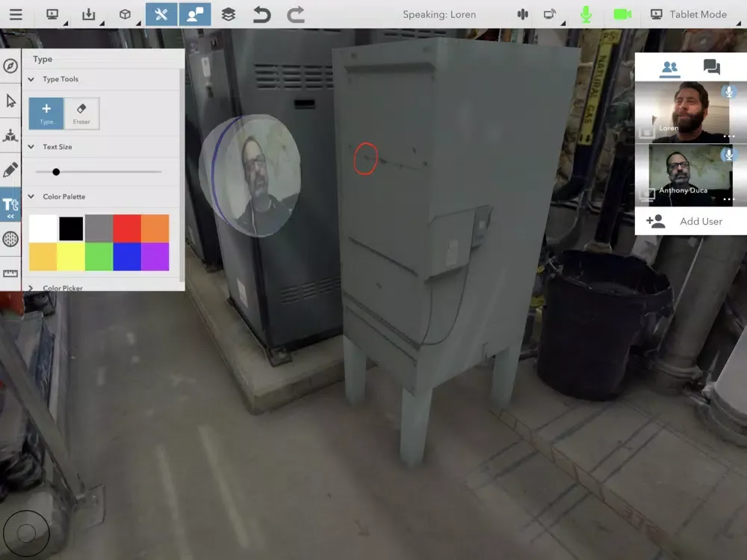Image resolution: width=747 pixels, height=560 pixels.
Task: Click the download/import icon
Action: (x=89, y=14)
